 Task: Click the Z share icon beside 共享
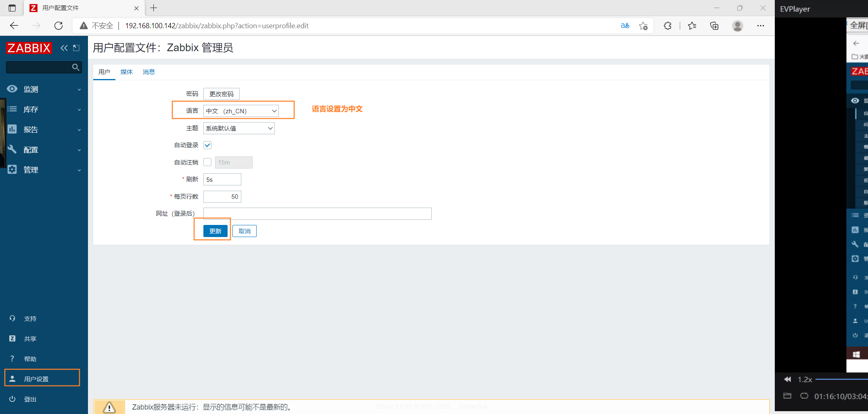(12, 339)
